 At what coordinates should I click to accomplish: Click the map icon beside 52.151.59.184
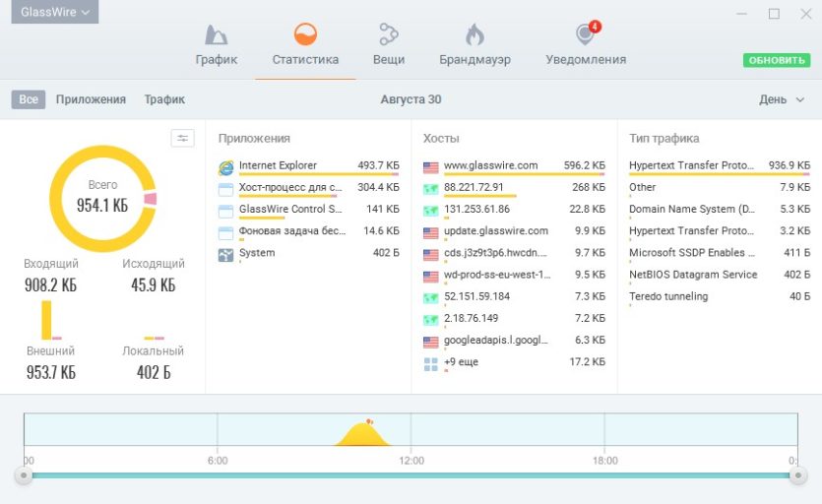point(431,298)
